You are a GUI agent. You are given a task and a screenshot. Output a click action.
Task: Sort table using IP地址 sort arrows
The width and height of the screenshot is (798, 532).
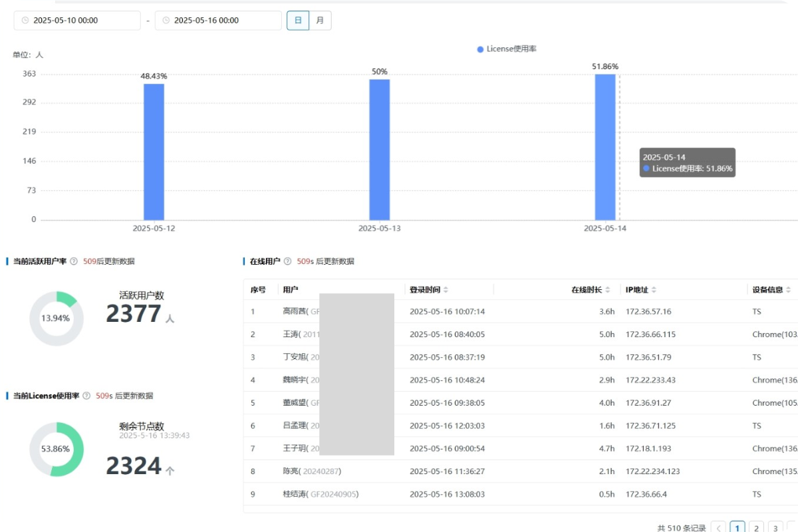pos(654,290)
